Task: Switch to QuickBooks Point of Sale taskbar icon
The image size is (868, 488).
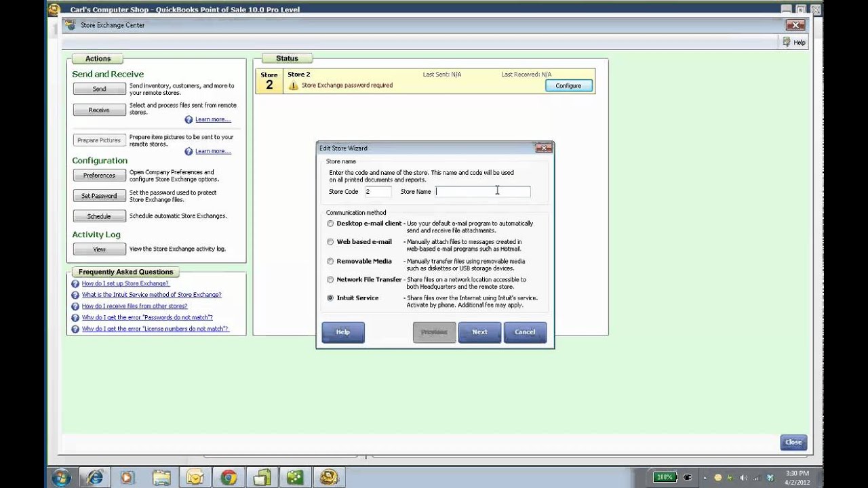Action: click(329, 477)
